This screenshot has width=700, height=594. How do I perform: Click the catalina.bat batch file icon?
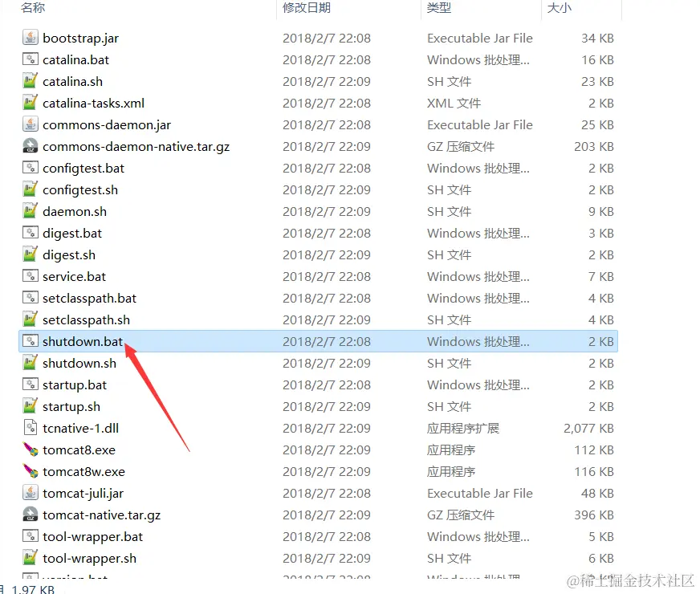[30, 59]
